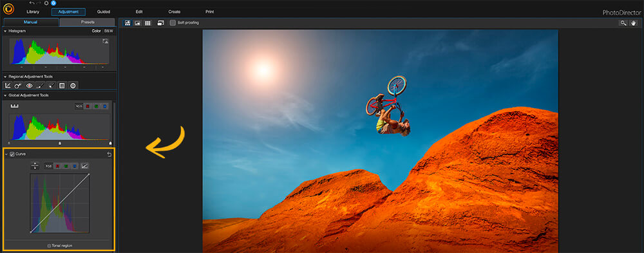Click the redo arrow in title bar

[39, 3]
